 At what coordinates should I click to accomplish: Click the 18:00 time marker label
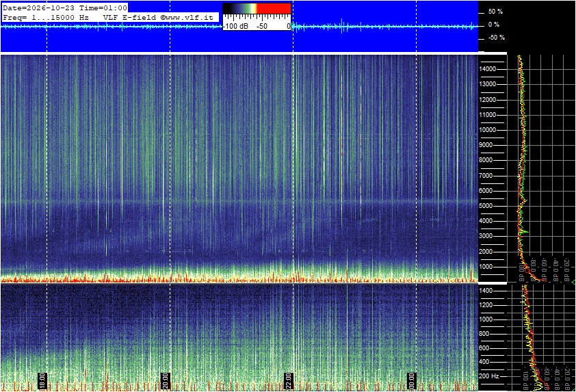42,380
